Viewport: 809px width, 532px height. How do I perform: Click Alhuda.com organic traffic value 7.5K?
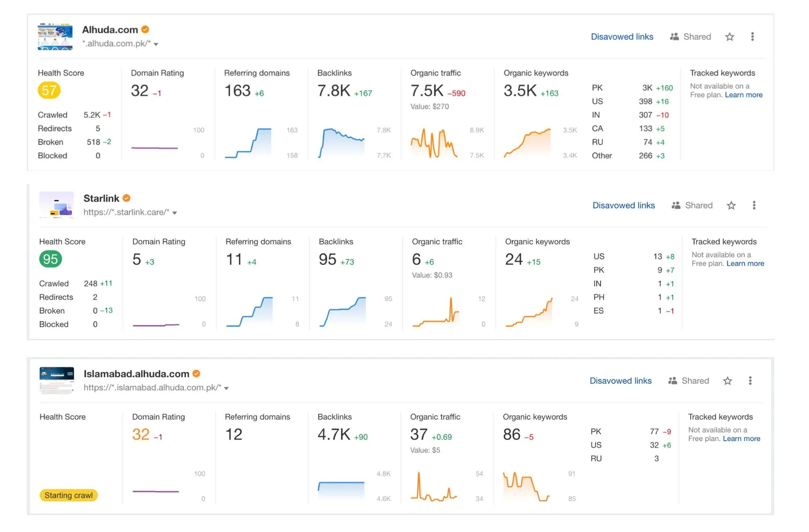click(427, 91)
